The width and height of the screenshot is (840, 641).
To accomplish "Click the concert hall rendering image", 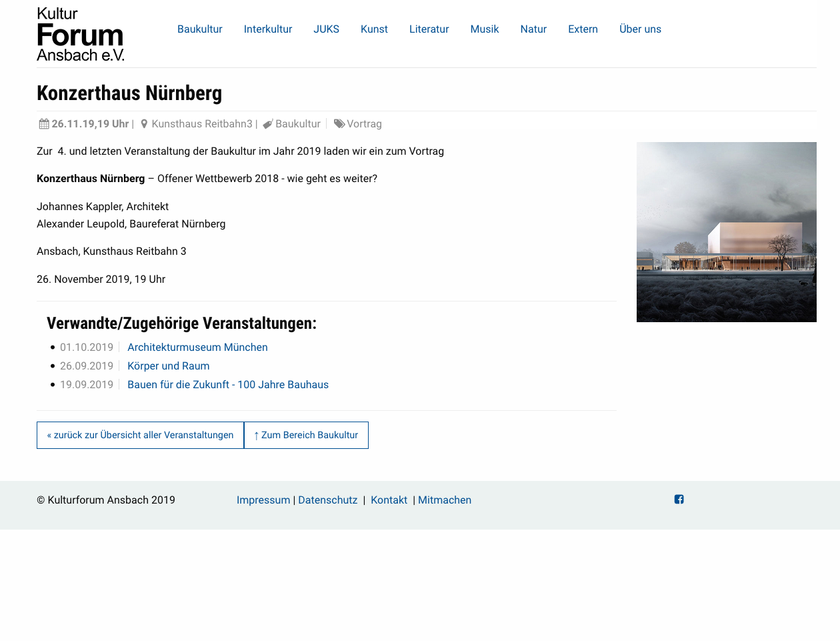I will pyautogui.click(x=727, y=231).
